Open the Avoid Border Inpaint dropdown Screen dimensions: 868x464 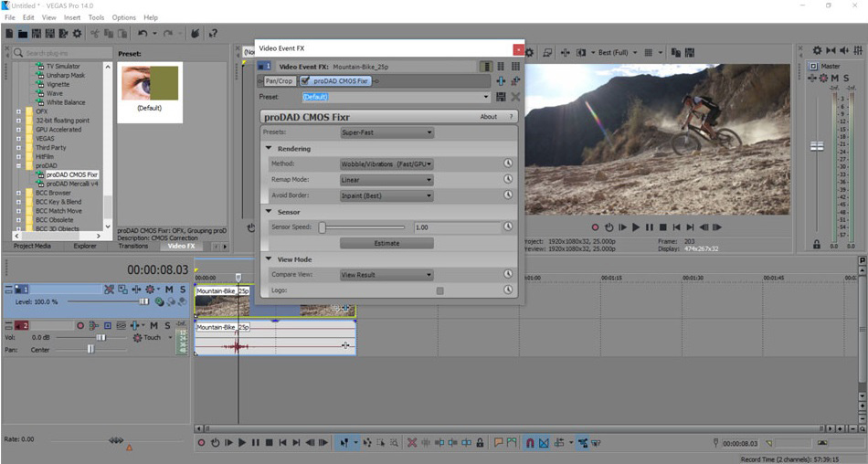click(387, 195)
